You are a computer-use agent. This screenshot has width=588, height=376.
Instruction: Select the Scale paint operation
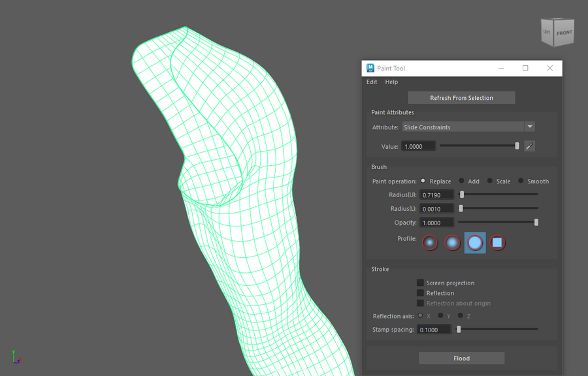pos(490,181)
